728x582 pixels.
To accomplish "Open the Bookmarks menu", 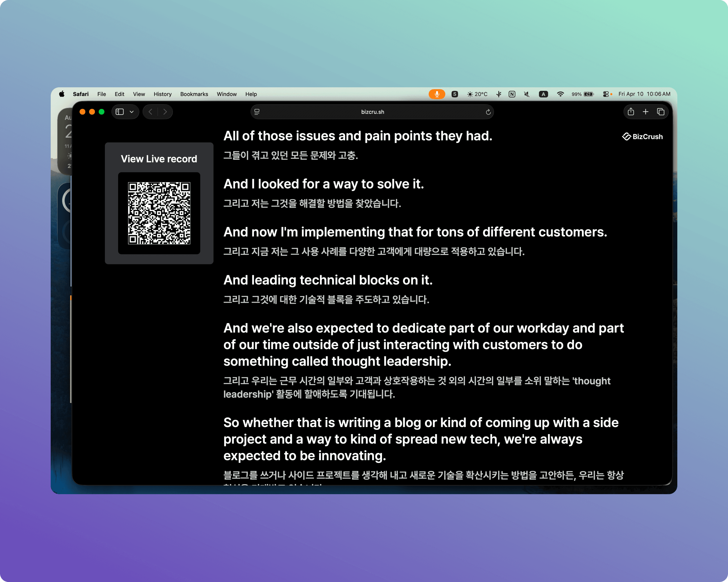I will tap(194, 94).
